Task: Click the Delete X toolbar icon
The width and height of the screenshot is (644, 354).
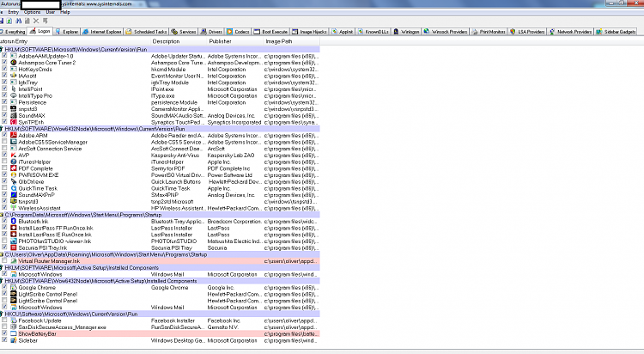Action: tap(36, 21)
